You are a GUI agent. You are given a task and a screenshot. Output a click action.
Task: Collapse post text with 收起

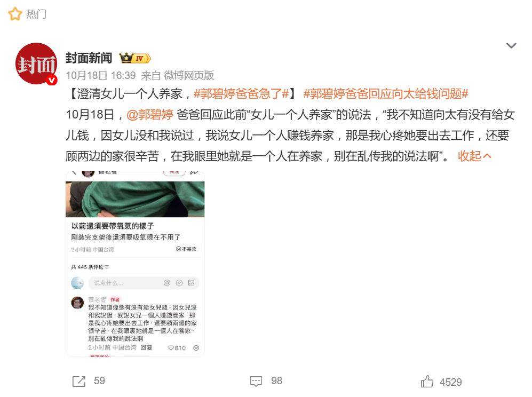(474, 156)
